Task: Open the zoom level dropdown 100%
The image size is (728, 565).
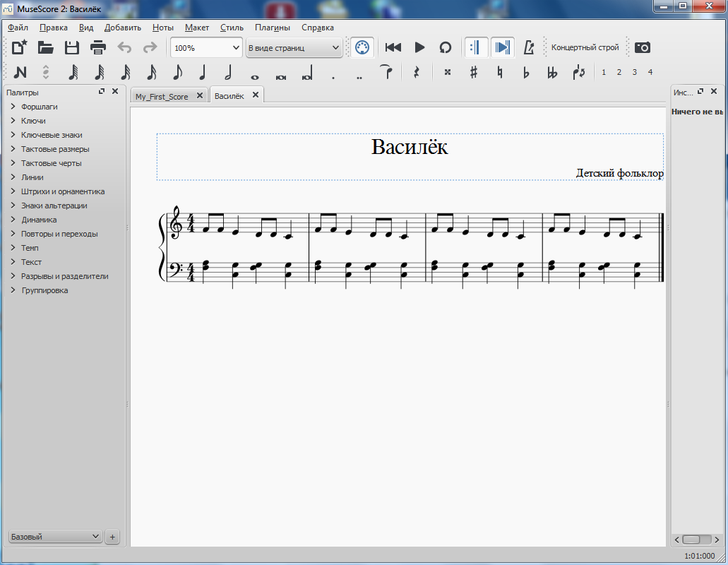Action: point(207,48)
